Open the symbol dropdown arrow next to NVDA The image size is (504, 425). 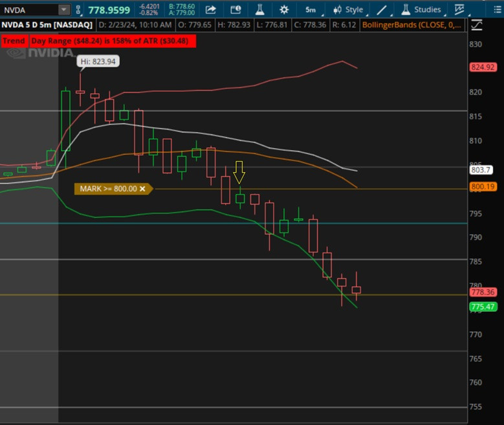(x=64, y=10)
